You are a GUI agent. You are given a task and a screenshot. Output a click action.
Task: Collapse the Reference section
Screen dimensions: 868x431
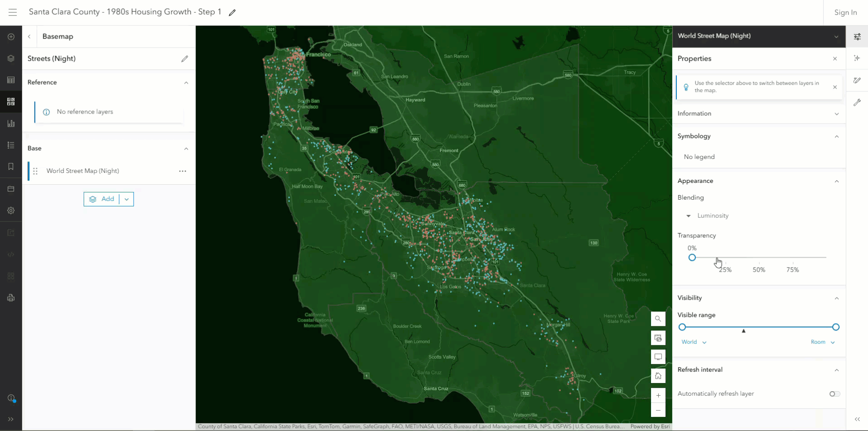pos(186,82)
